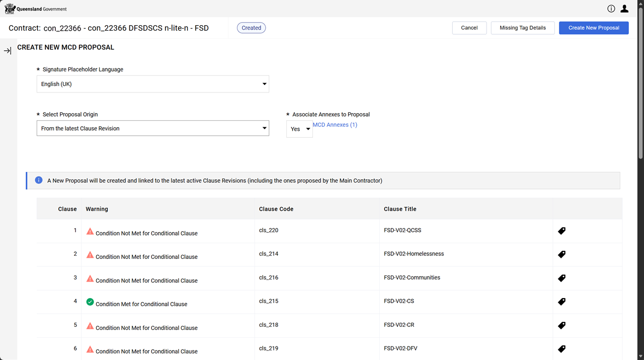644x360 pixels.
Task: Open the user profile icon
Action: pyautogui.click(x=624, y=9)
